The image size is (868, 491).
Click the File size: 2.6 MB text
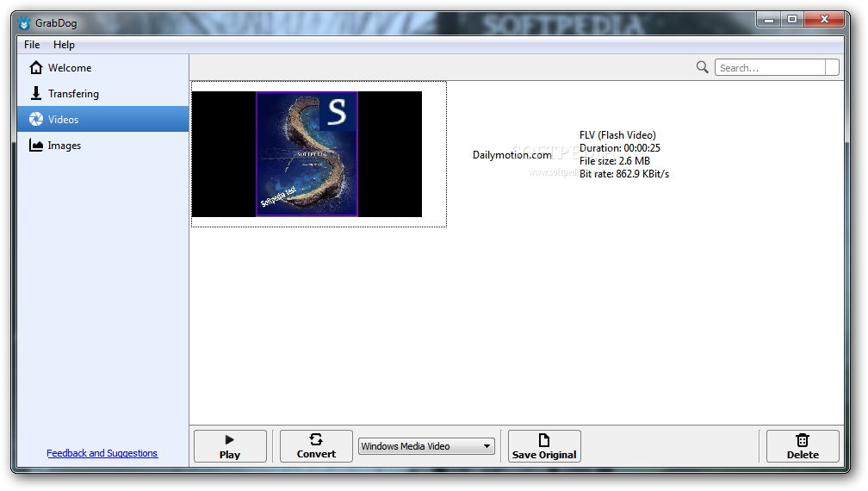pyautogui.click(x=615, y=161)
